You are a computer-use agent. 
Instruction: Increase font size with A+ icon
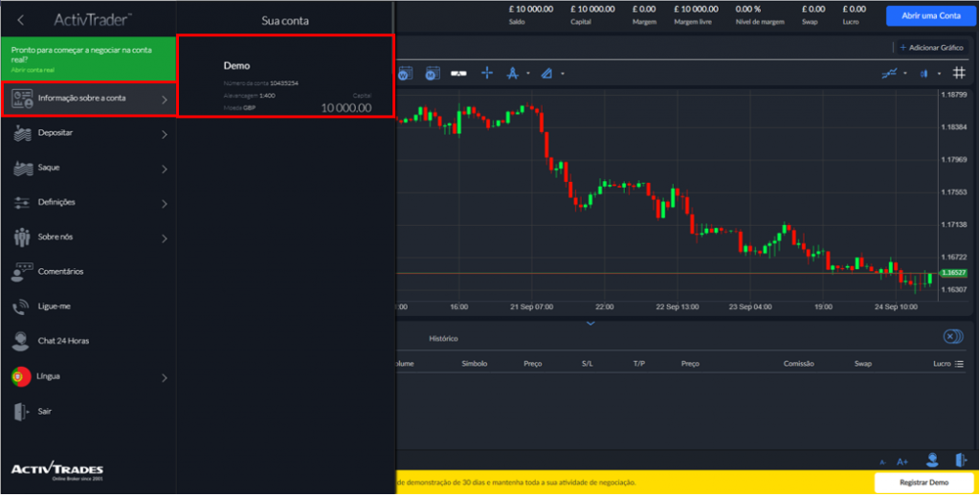click(902, 462)
